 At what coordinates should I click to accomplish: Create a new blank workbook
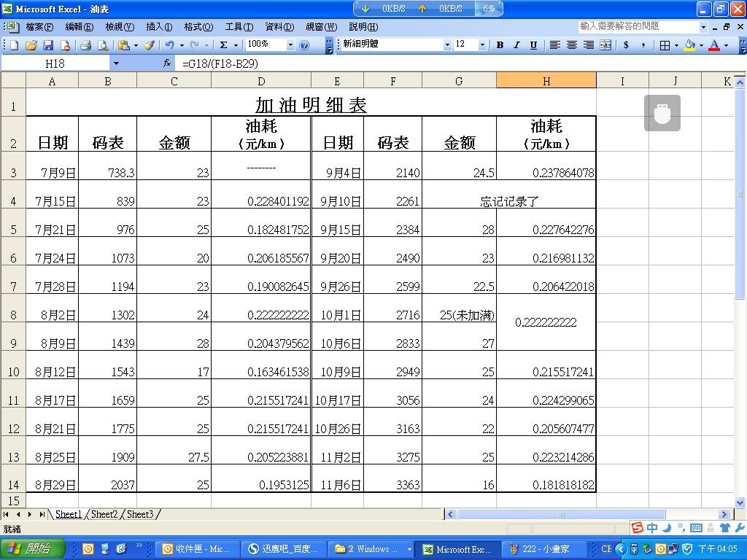point(15,45)
